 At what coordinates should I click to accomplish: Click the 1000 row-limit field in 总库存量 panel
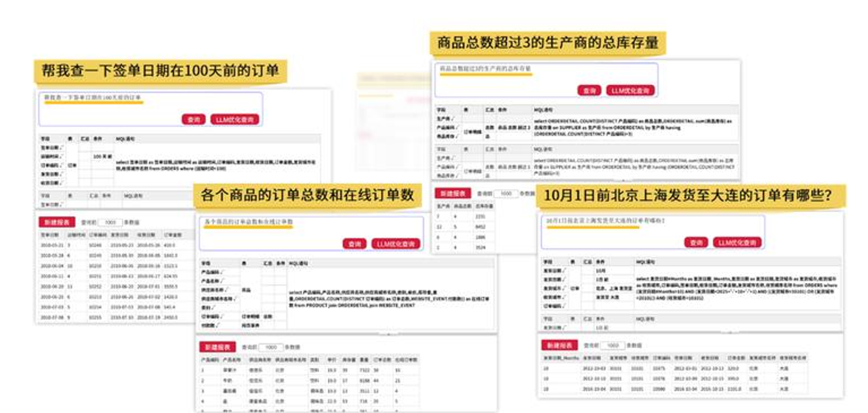click(x=505, y=194)
